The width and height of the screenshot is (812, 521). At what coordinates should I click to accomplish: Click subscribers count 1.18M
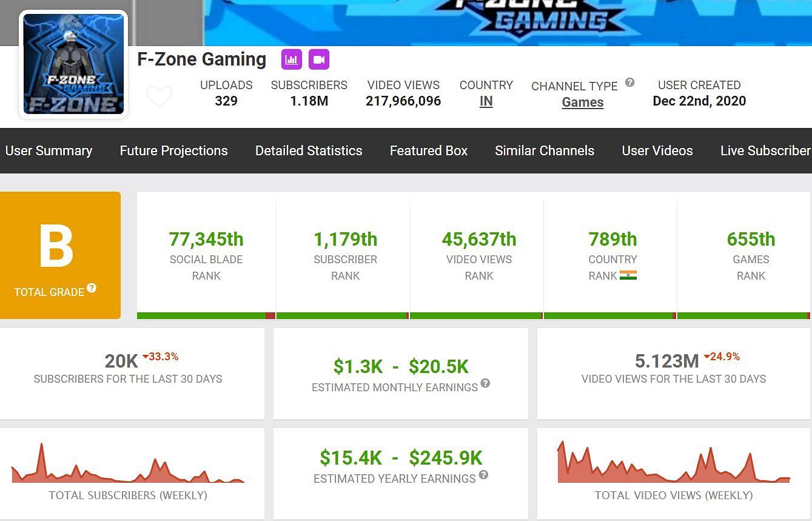click(309, 101)
